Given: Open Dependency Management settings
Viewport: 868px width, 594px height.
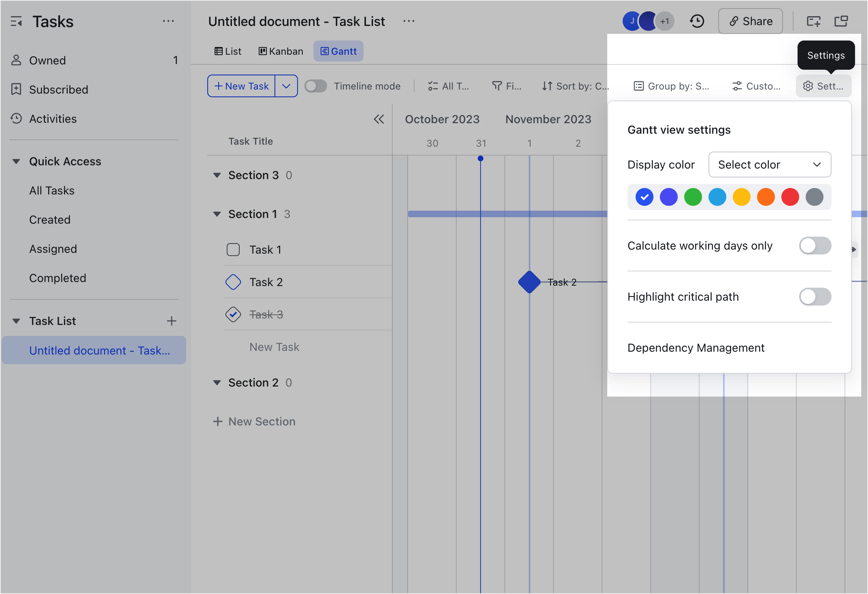Looking at the screenshot, I should (x=696, y=348).
